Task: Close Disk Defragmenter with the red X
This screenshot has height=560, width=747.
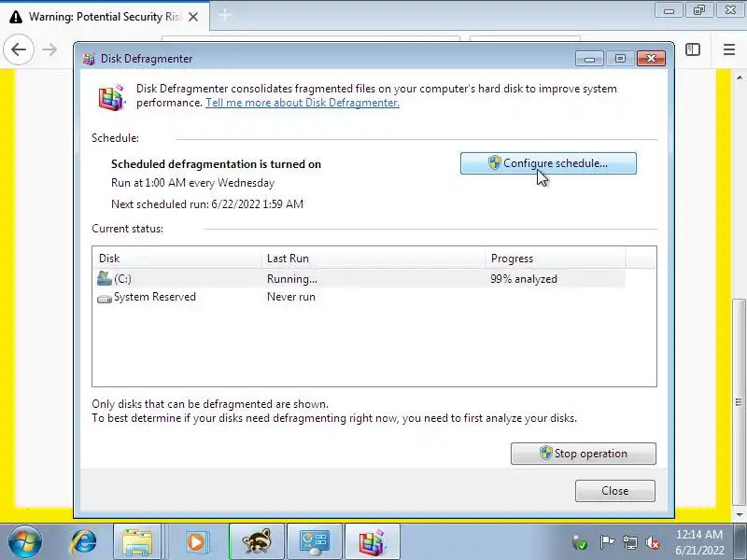Action: click(x=651, y=59)
